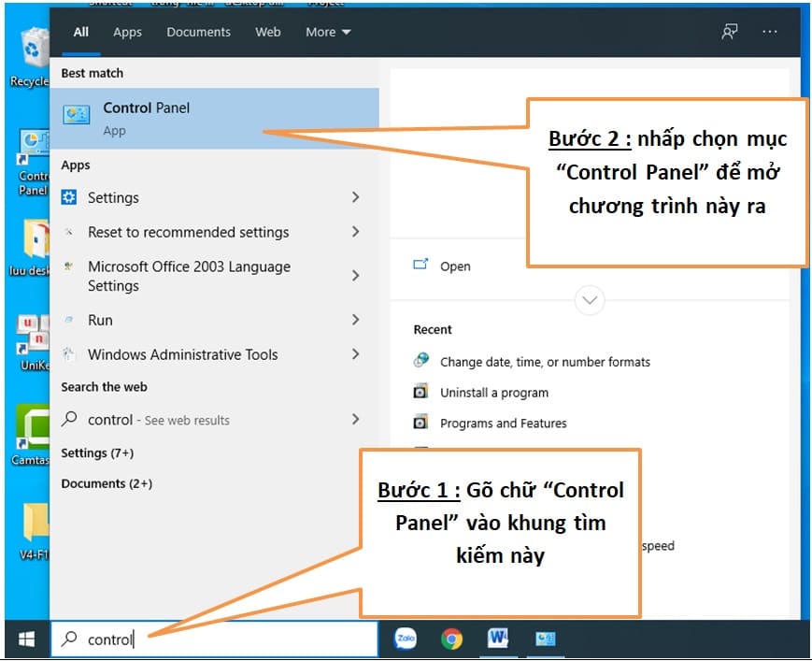
Task: Open Microsoft Word taskbar icon
Action: coord(498,639)
